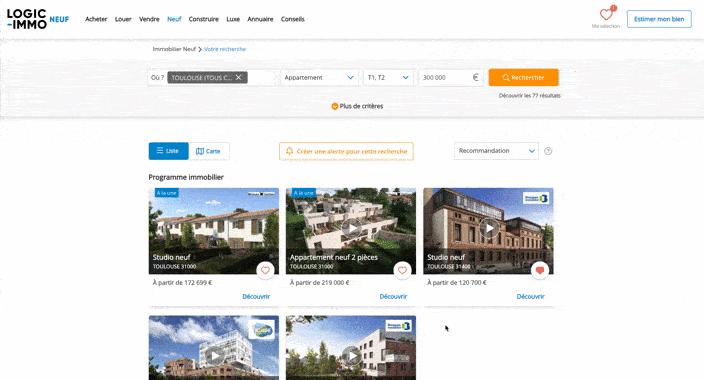Play video on Studio neuf 31400 card
Image resolution: width=704 pixels, height=380 pixels.
point(489,229)
